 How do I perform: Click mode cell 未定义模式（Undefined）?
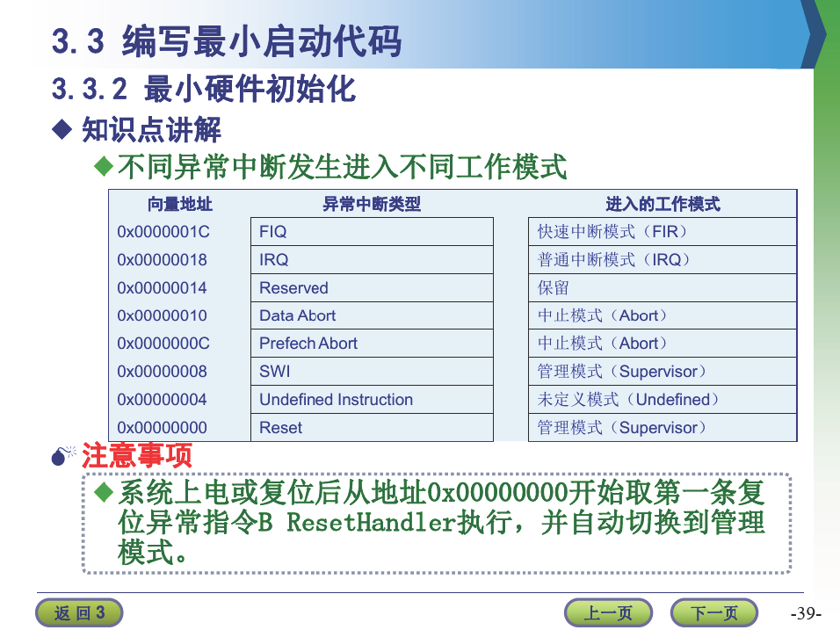tap(663, 400)
